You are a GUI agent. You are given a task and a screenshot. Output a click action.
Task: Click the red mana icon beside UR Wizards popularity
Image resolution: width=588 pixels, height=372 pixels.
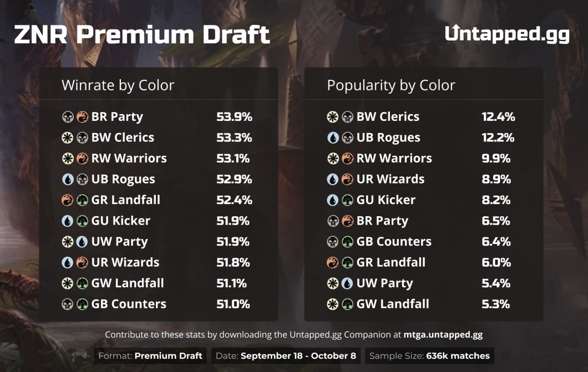click(x=347, y=180)
